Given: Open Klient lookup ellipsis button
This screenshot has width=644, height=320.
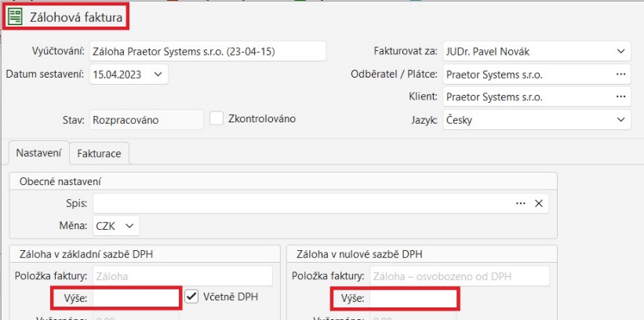Looking at the screenshot, I should click(621, 97).
